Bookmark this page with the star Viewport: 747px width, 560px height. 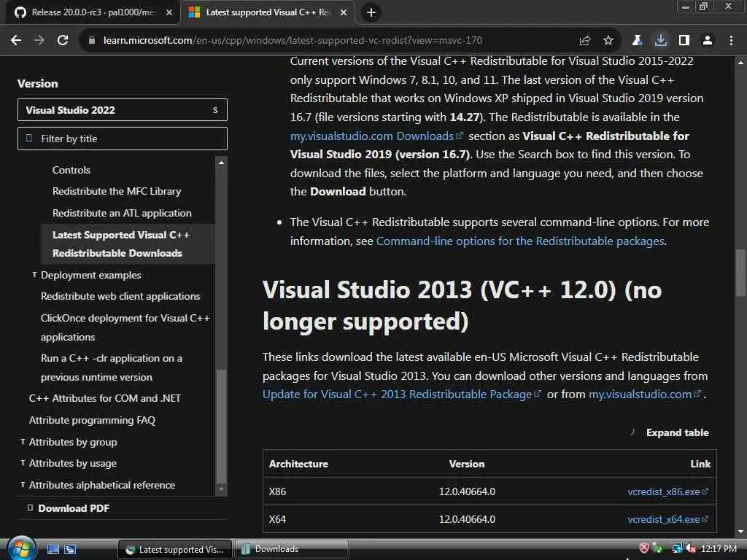pyautogui.click(x=608, y=41)
